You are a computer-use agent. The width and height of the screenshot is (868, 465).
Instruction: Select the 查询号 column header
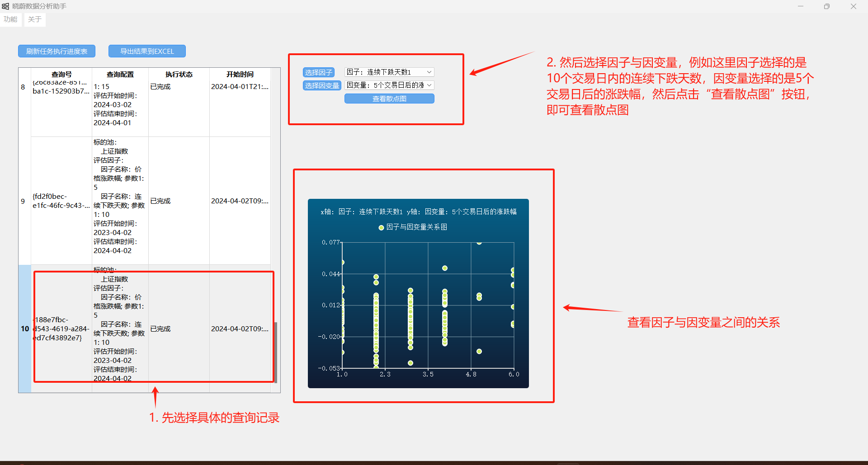click(61, 74)
